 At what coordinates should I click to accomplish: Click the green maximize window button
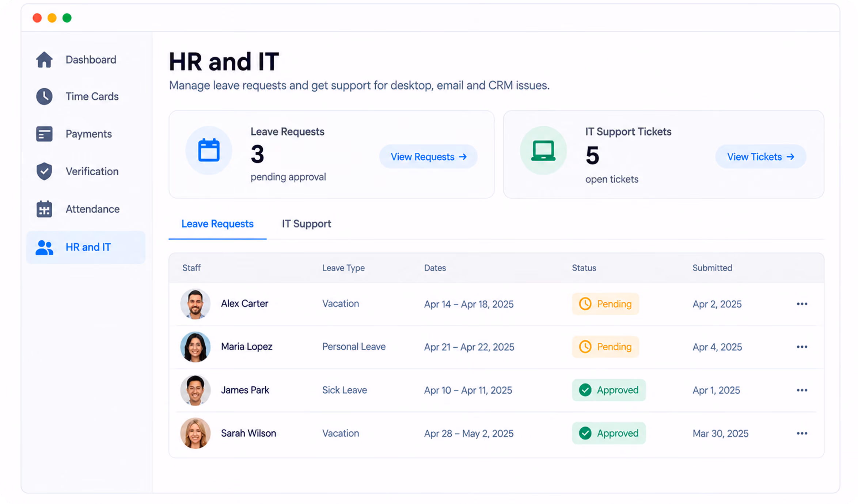[67, 18]
